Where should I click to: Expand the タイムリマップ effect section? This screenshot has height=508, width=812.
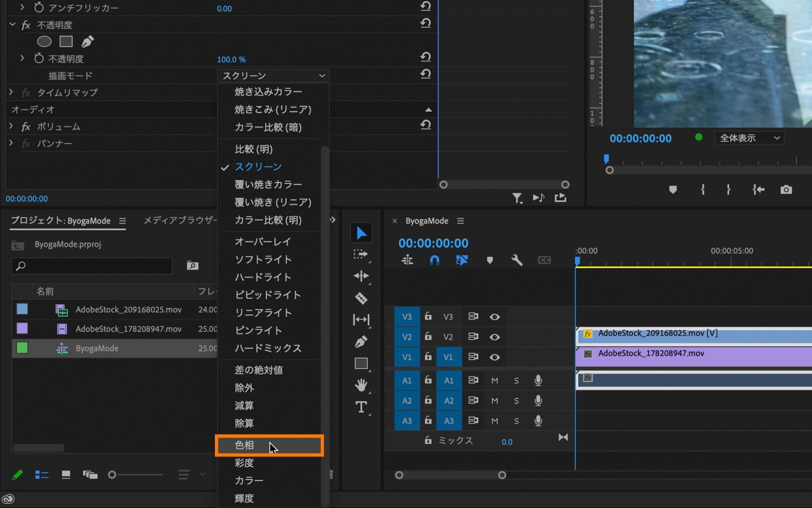(x=11, y=92)
